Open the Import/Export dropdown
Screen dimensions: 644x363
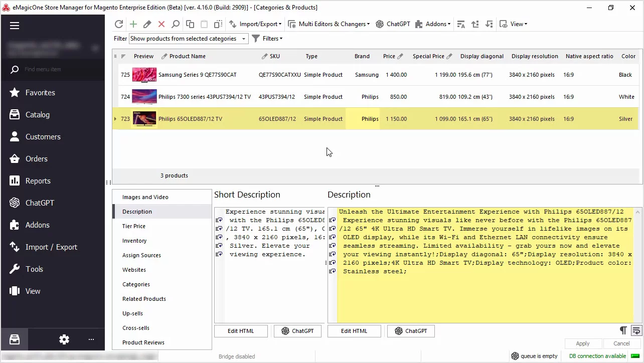(x=255, y=24)
